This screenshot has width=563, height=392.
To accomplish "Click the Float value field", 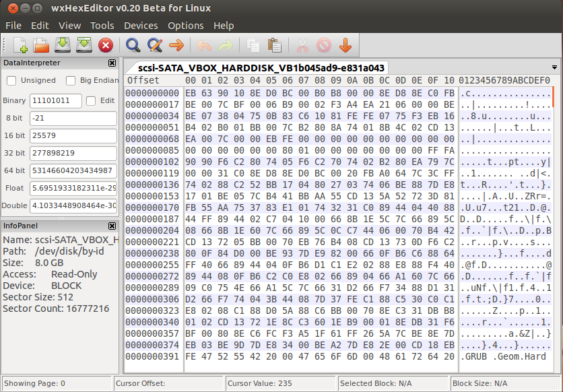I will tap(73, 189).
